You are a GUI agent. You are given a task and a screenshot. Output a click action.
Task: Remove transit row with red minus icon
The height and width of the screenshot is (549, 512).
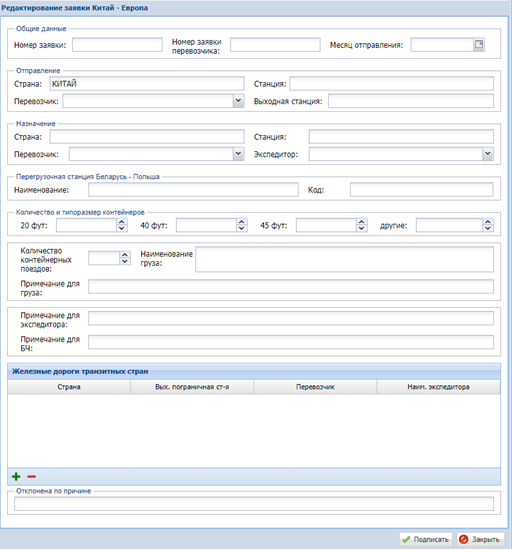click(x=32, y=476)
